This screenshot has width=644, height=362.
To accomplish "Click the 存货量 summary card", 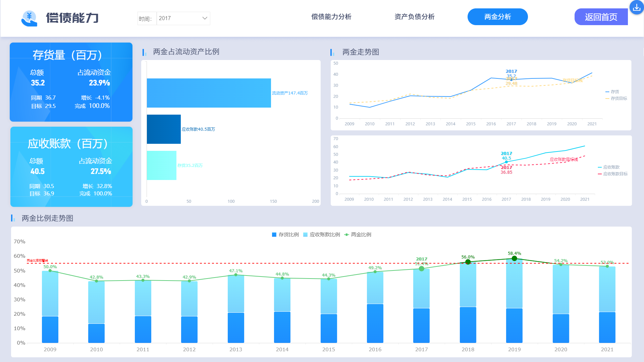I will [71, 82].
